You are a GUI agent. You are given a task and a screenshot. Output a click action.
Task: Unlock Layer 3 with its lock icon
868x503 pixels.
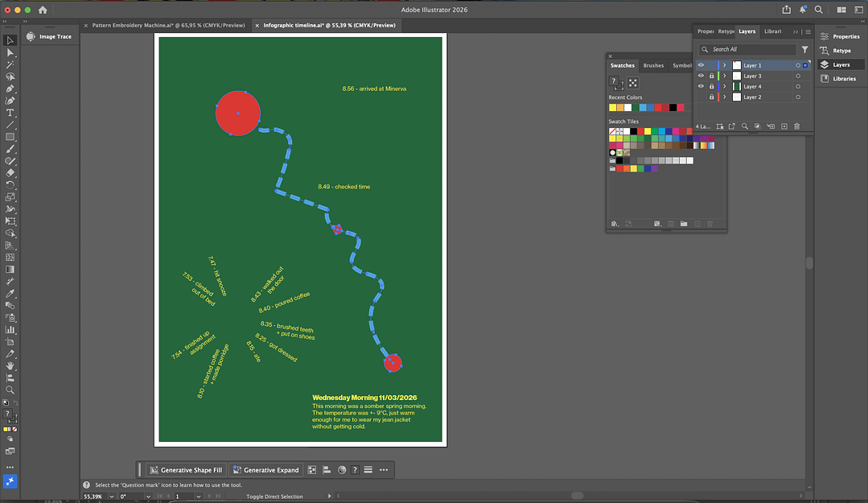[711, 76]
